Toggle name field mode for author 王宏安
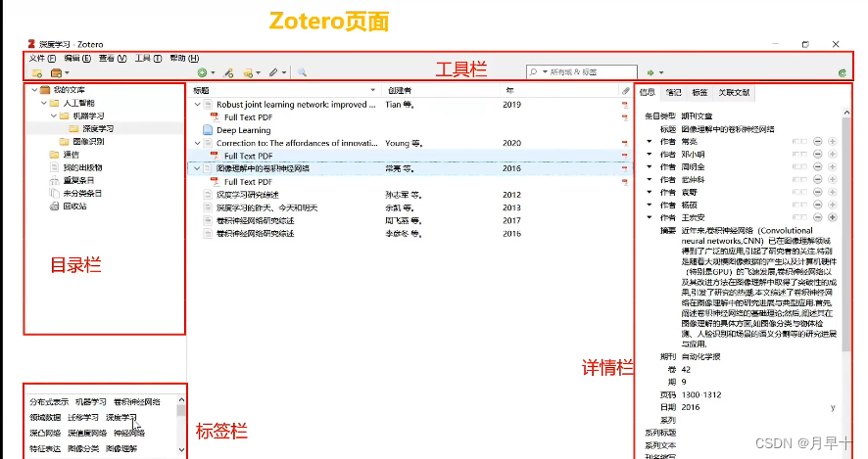Image resolution: width=868 pixels, height=459 pixels. click(799, 217)
